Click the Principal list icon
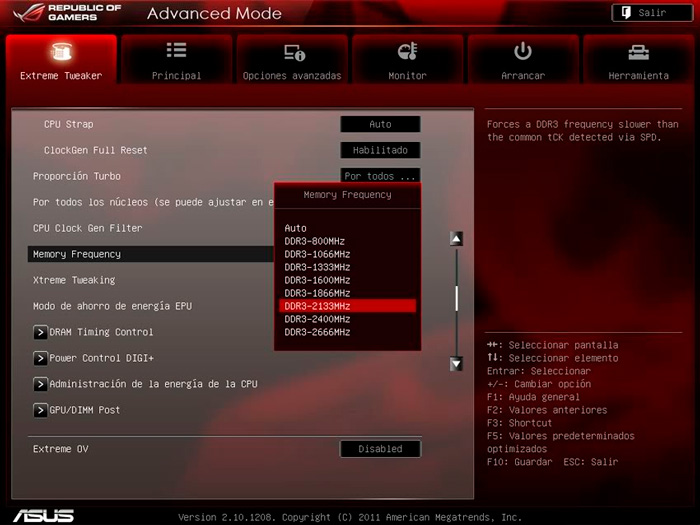The height and width of the screenshot is (525, 700). click(176, 51)
